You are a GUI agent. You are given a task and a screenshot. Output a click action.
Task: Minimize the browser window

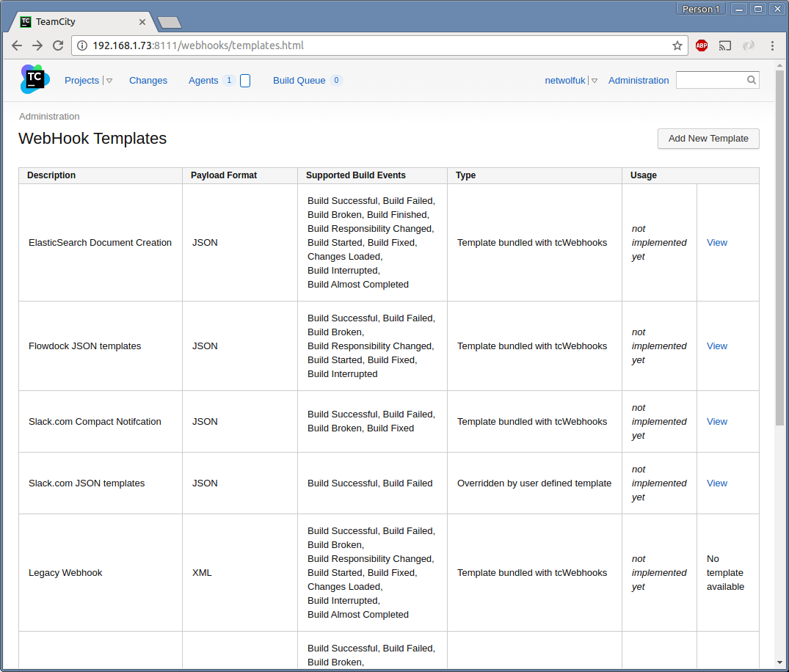click(738, 9)
